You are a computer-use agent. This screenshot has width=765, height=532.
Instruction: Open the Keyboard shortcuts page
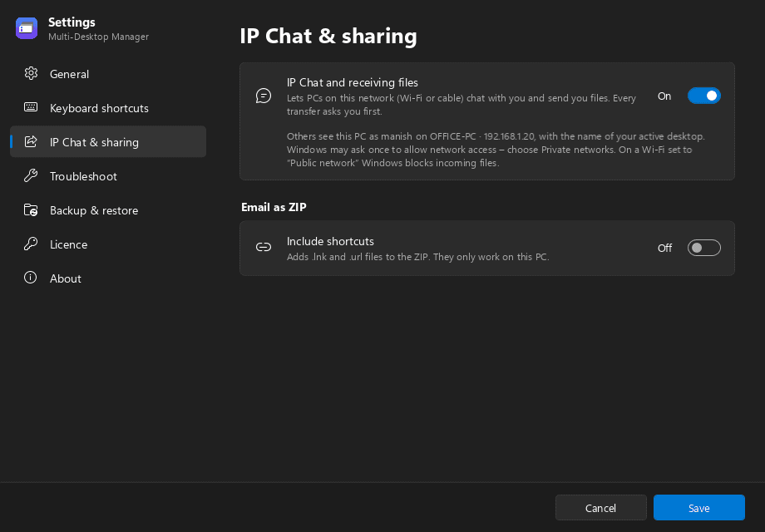[108, 108]
